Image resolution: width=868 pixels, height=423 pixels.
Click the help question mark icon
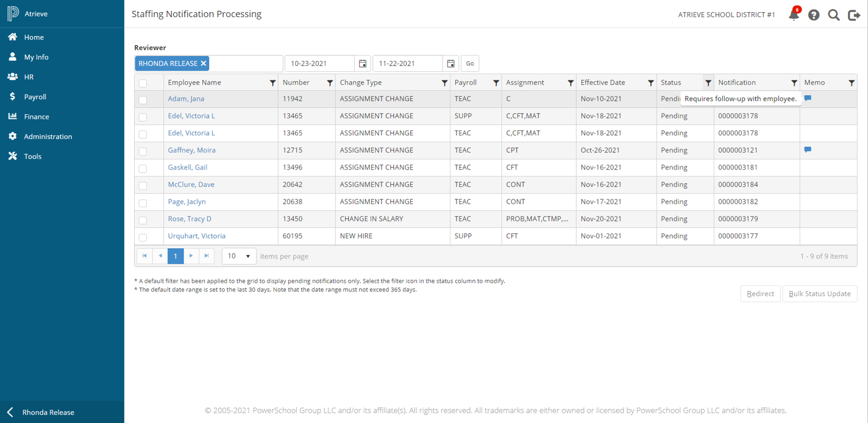814,15
